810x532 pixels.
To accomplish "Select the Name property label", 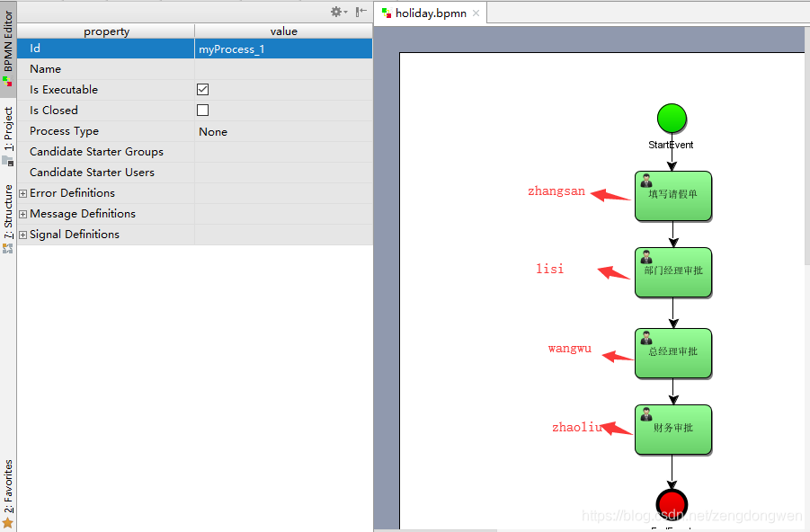I will coord(46,69).
